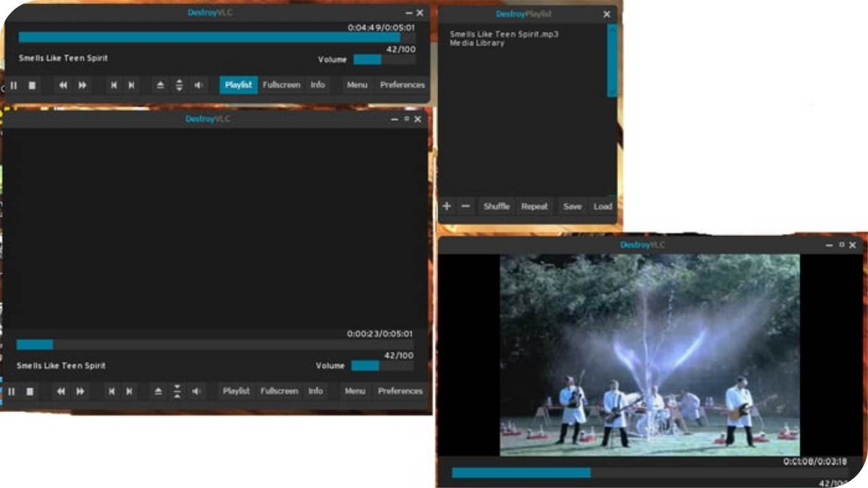
Task: Maximize the middle-left player window
Action: [406, 119]
